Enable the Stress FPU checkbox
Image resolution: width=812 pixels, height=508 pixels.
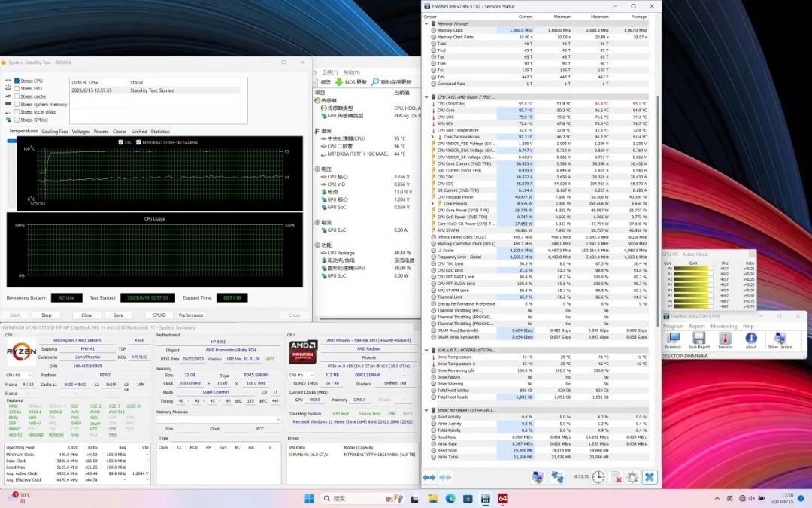(17, 89)
